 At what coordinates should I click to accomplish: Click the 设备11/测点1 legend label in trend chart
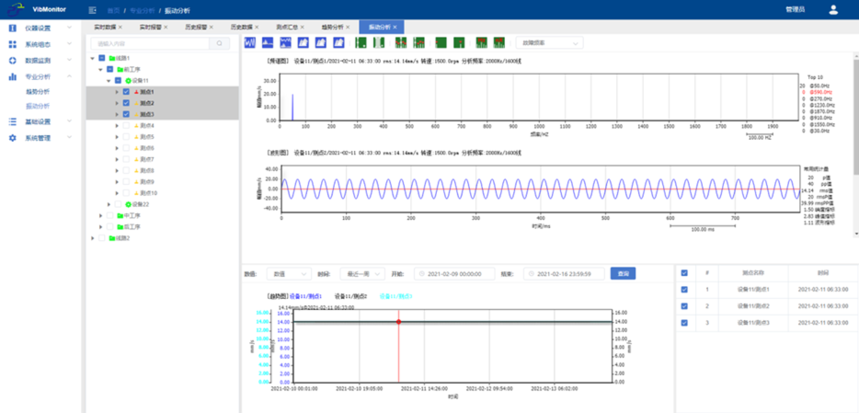(x=307, y=296)
